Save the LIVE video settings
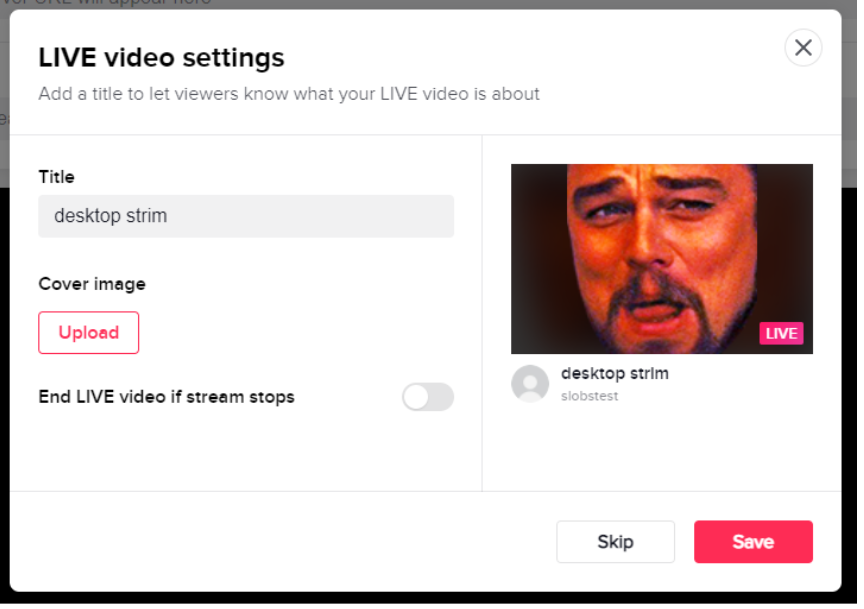 (x=753, y=541)
